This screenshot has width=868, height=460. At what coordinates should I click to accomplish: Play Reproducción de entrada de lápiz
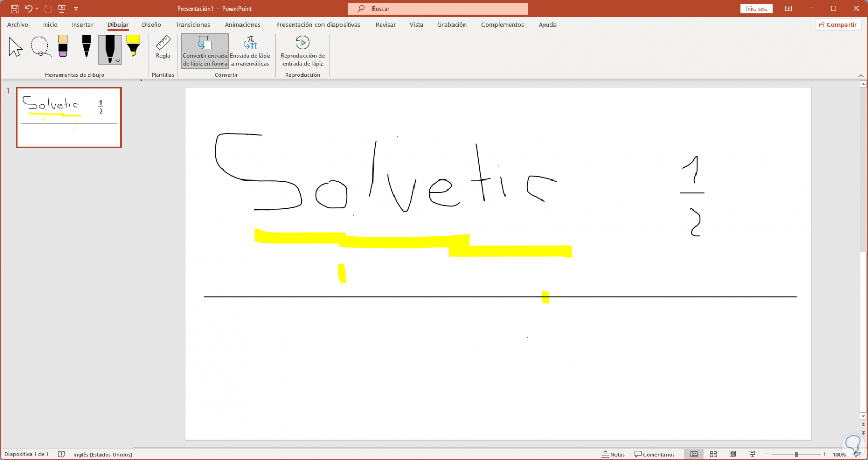coord(302,51)
